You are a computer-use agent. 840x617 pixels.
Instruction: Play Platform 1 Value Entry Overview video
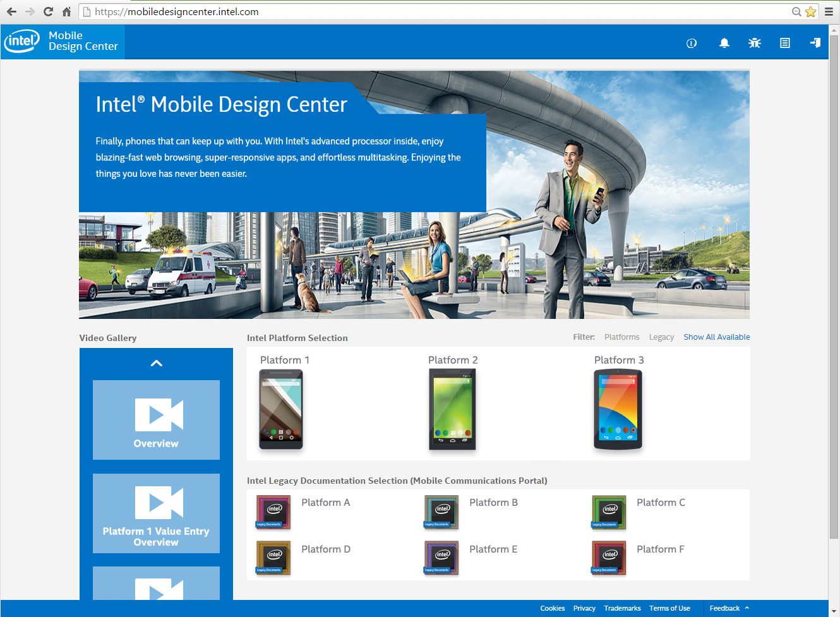156,513
